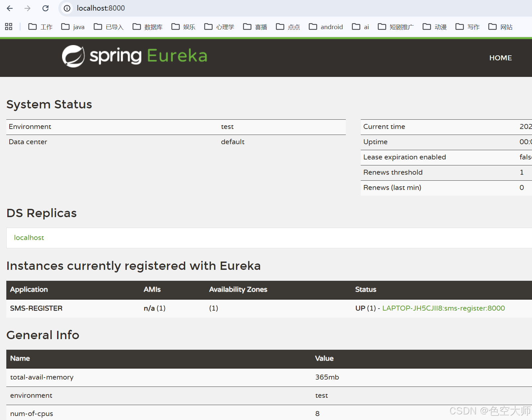Open the ai bookmark folder
The image size is (532, 420).
pyautogui.click(x=360, y=27)
